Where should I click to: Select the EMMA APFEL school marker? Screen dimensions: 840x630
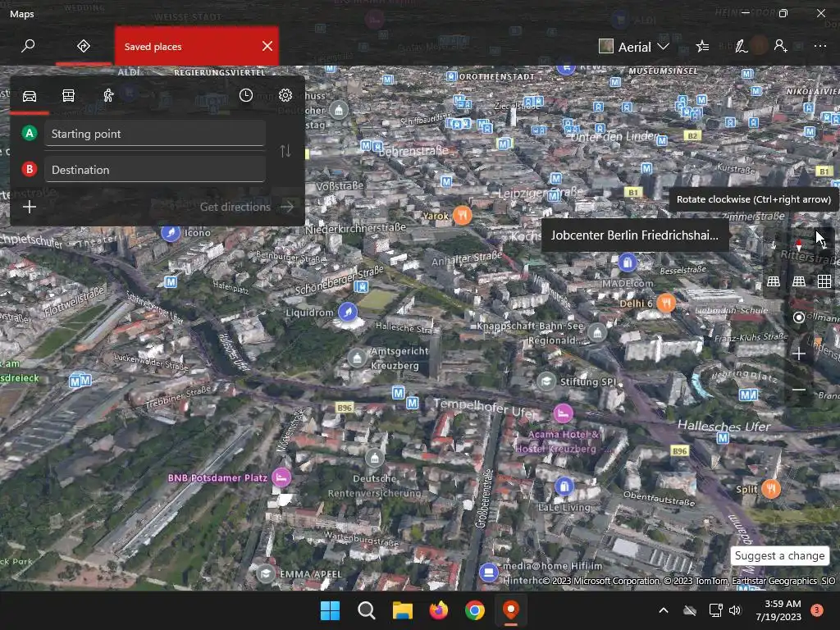click(x=266, y=573)
